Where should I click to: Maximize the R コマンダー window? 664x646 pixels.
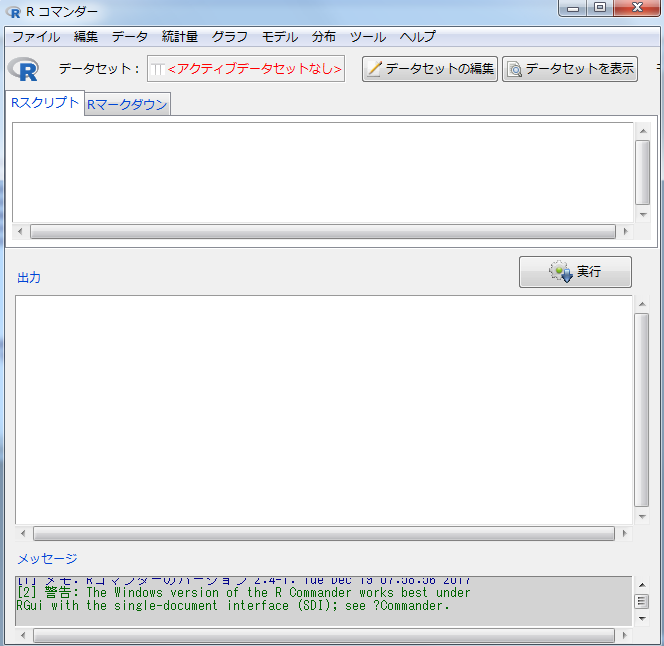click(x=600, y=8)
